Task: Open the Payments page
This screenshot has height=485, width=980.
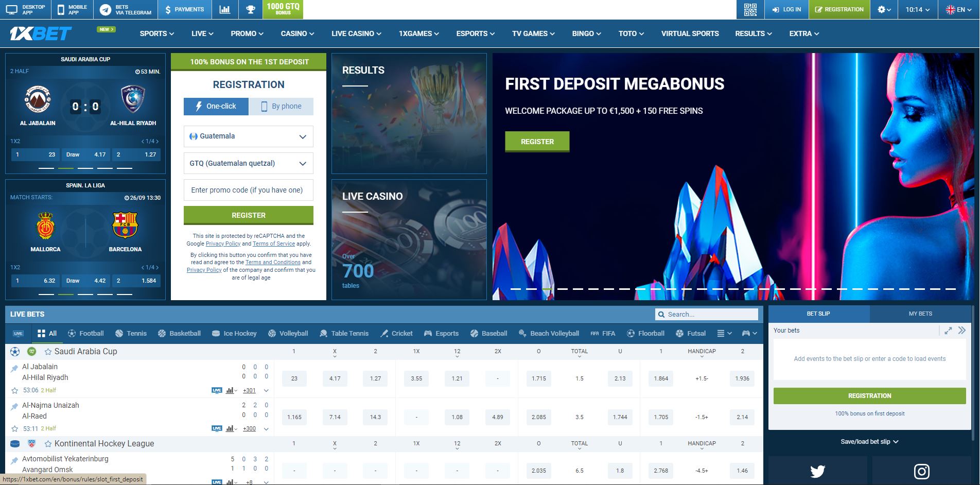Action: [185, 9]
